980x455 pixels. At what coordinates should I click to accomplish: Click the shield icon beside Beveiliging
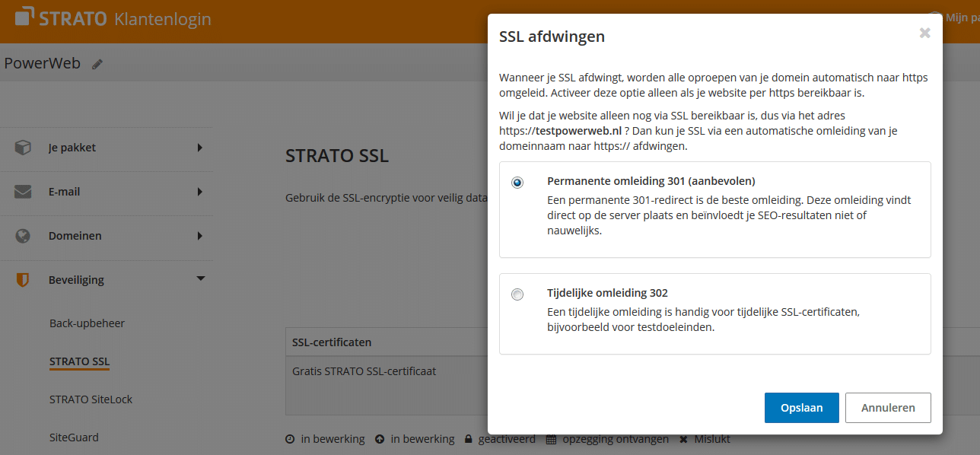(23, 280)
